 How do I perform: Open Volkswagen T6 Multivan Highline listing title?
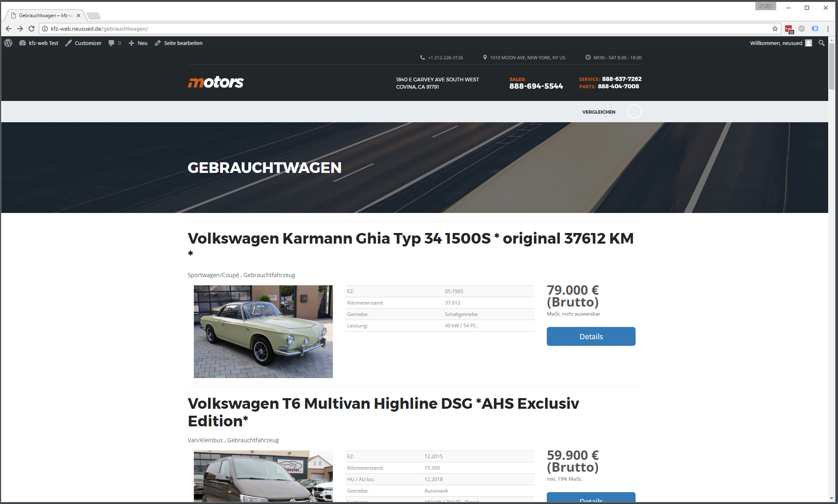(x=383, y=412)
